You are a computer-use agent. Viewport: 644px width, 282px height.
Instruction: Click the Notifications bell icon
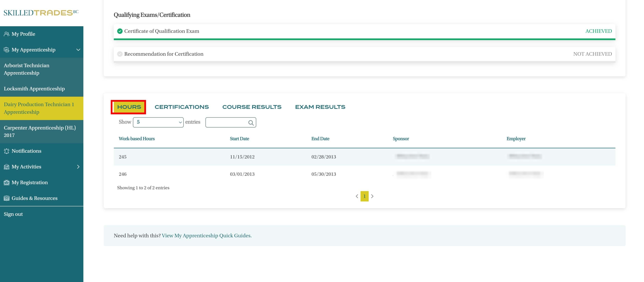[x=6, y=151]
